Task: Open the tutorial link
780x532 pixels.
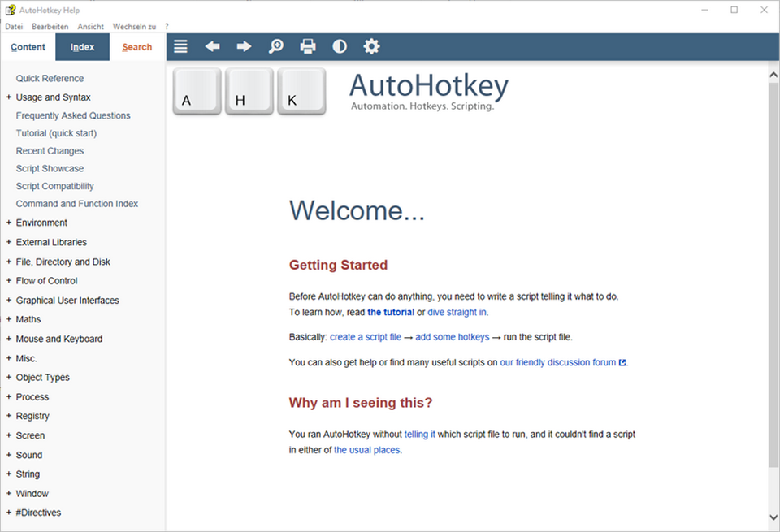Action: point(391,312)
